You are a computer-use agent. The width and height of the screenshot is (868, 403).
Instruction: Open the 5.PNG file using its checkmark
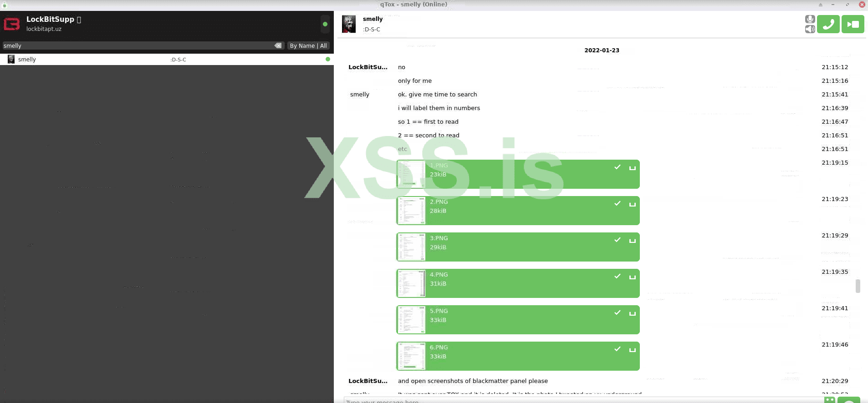(x=618, y=312)
